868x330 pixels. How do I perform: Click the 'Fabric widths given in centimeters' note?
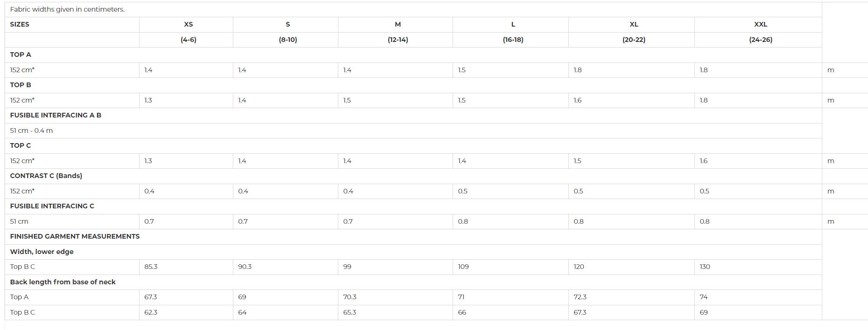click(x=67, y=9)
